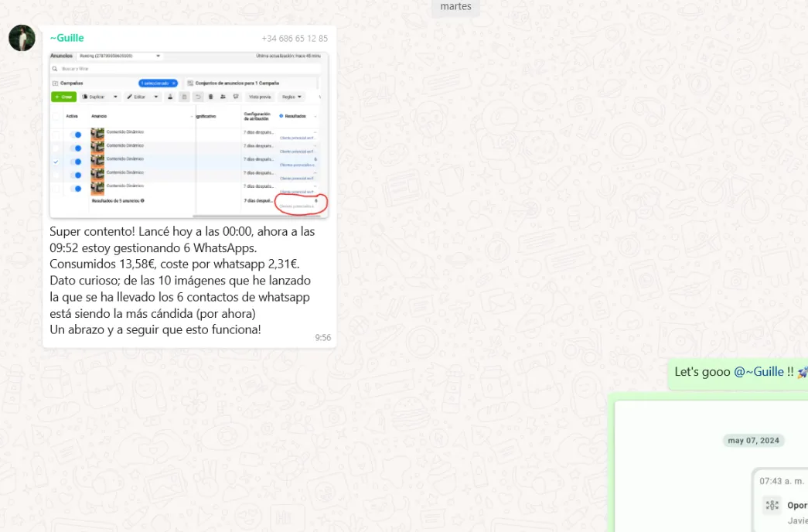Viewport: 808px width, 532px height.
Task: Click the opportunity icon under 07:43 a. m.
Action: 772,506
